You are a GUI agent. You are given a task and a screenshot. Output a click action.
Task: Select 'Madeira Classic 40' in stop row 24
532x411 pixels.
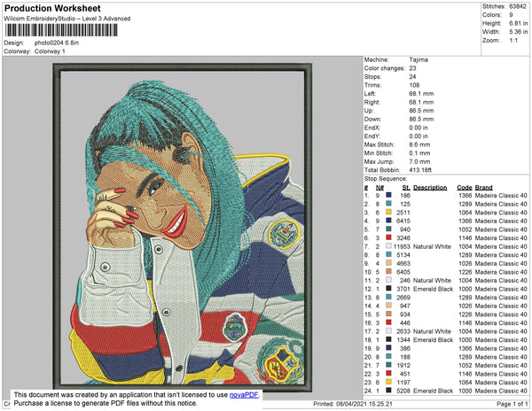click(x=501, y=391)
